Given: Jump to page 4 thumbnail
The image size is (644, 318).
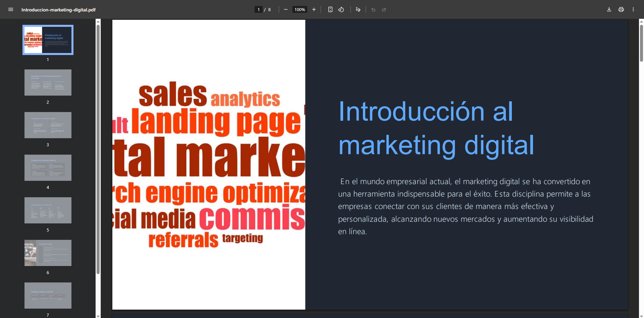Looking at the screenshot, I should [x=48, y=168].
